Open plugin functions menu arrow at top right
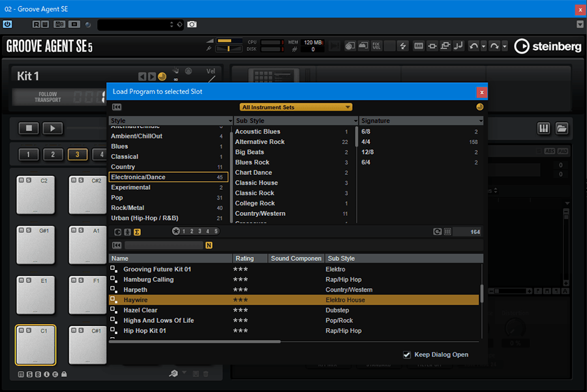This screenshot has width=587, height=392. pos(580,24)
